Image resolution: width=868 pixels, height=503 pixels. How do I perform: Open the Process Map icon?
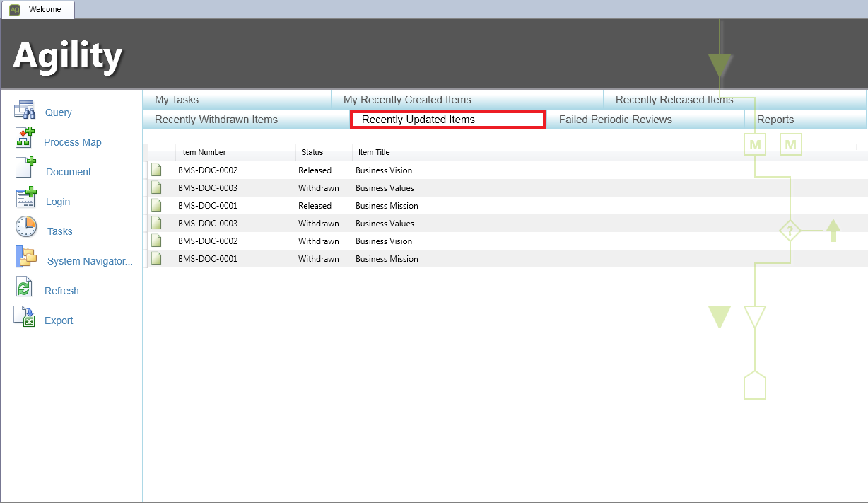(25, 137)
